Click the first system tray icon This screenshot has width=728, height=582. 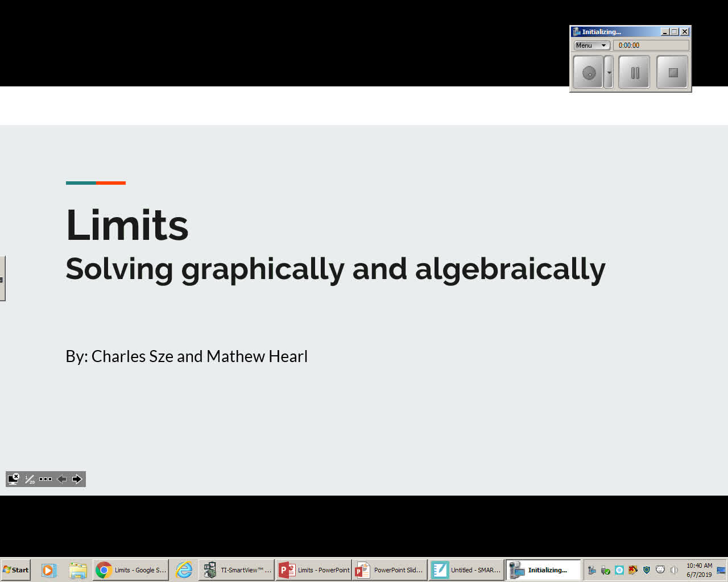591,570
